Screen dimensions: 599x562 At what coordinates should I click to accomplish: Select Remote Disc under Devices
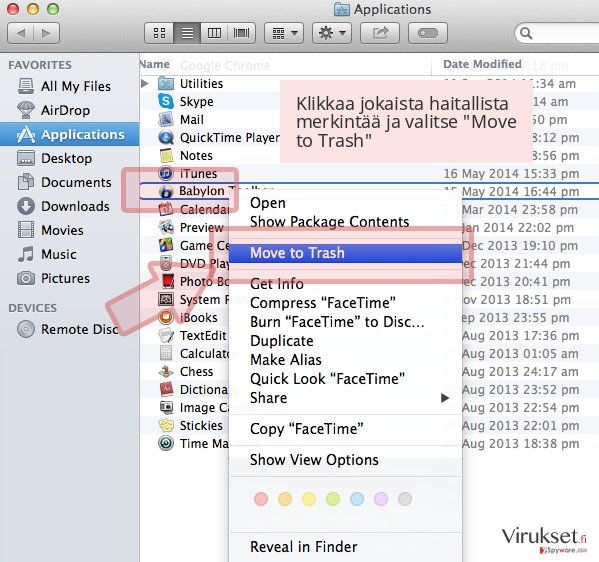tap(70, 329)
